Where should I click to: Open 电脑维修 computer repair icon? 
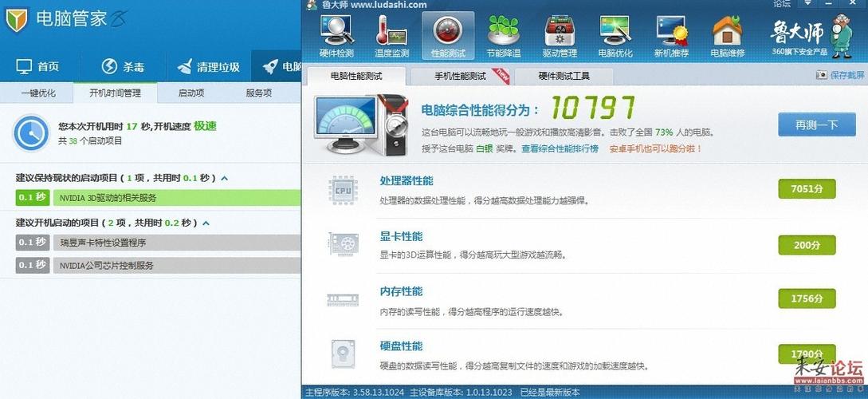728,36
